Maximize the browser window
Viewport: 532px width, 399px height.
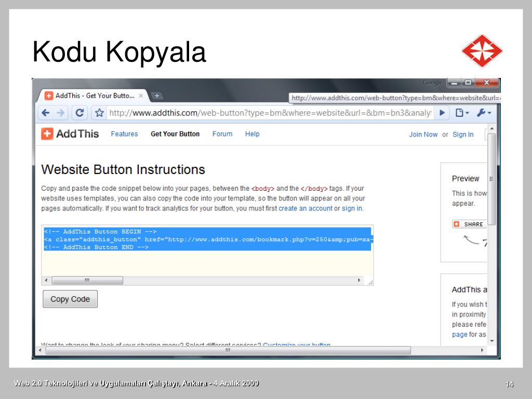[468, 83]
